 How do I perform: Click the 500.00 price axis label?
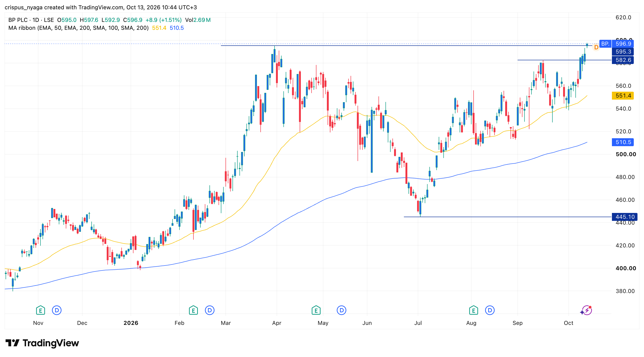(626, 154)
